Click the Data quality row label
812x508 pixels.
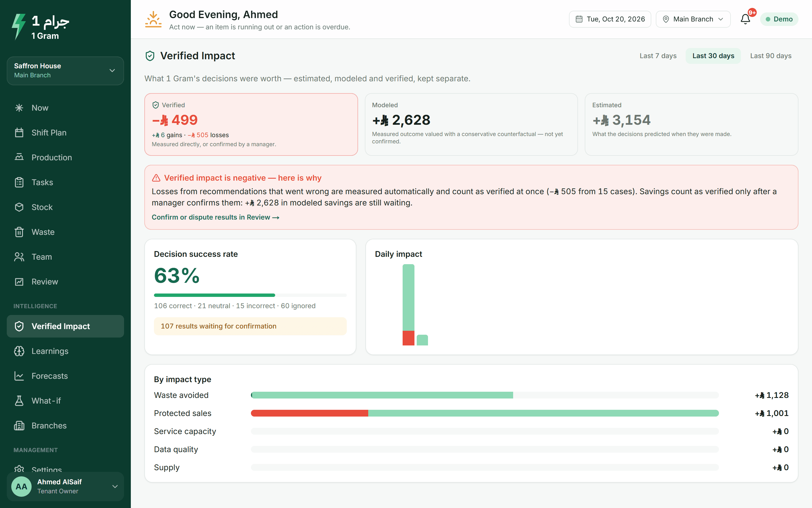click(176, 450)
